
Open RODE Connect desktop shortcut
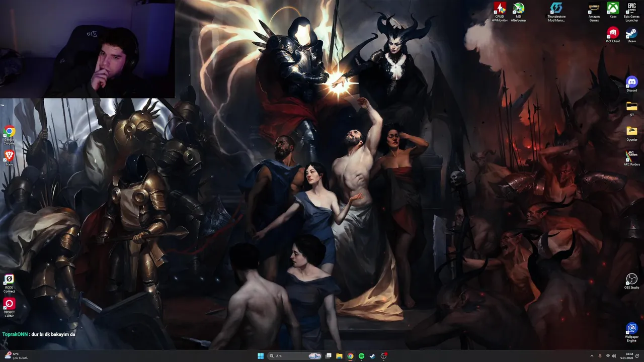click(x=9, y=283)
